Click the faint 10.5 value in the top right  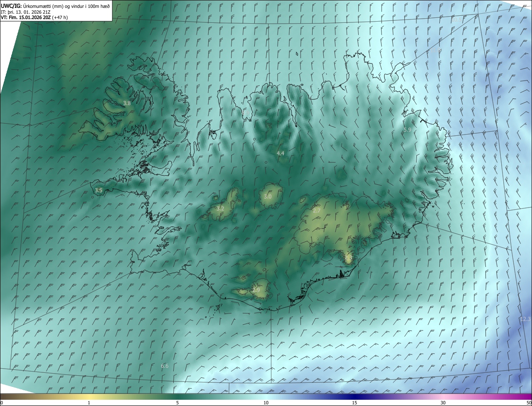(456, 20)
